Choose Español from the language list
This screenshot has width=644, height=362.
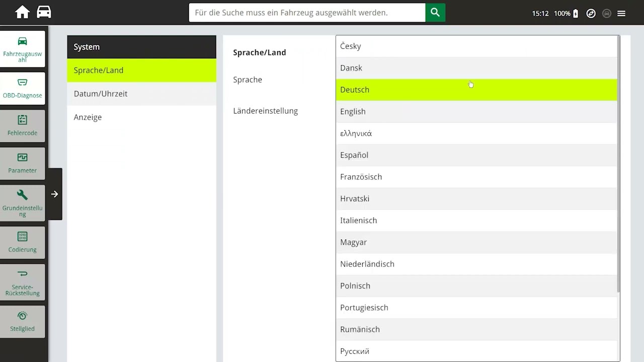[476, 155]
